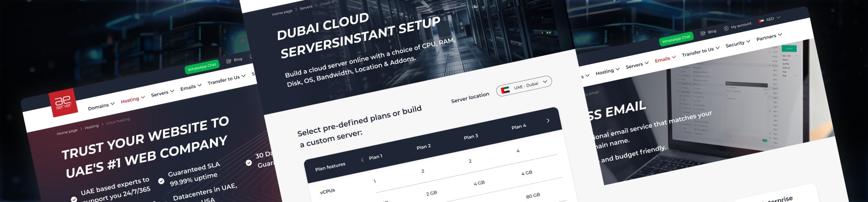
Task: Click the previous plans left arrow before Plan 1
Action: click(362, 160)
